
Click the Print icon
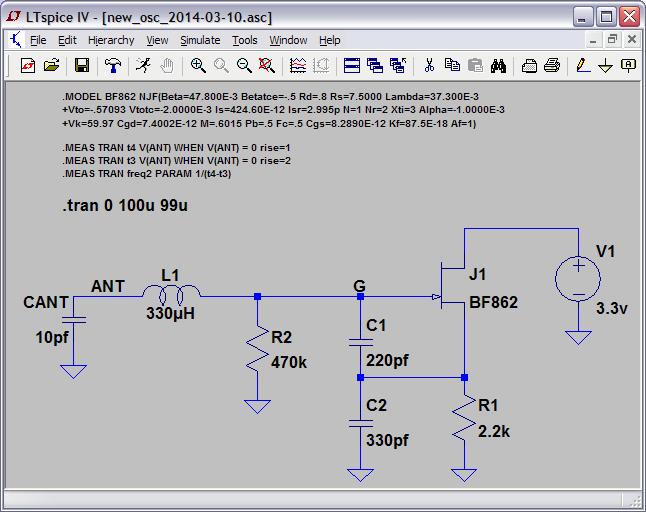click(552, 65)
